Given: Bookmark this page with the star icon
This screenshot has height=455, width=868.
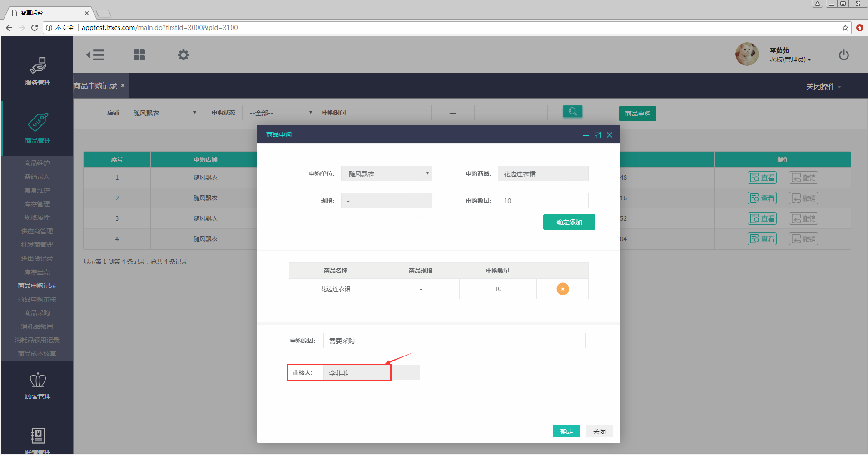Looking at the screenshot, I should pos(845,28).
